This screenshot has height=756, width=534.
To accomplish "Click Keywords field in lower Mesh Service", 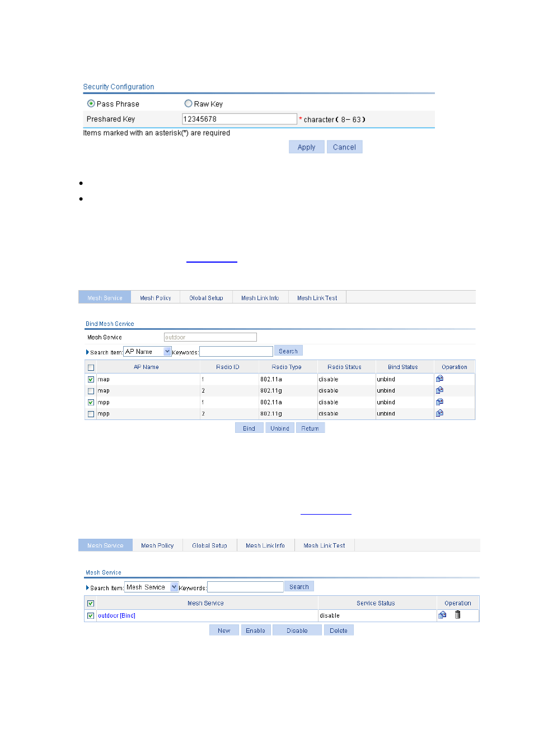I will click(245, 587).
